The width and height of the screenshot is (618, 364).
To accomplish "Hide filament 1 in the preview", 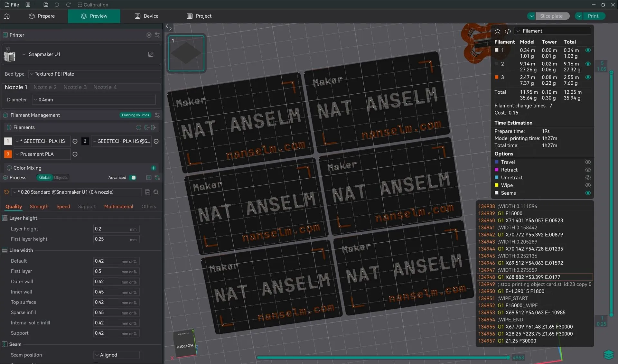I will pos(588,50).
